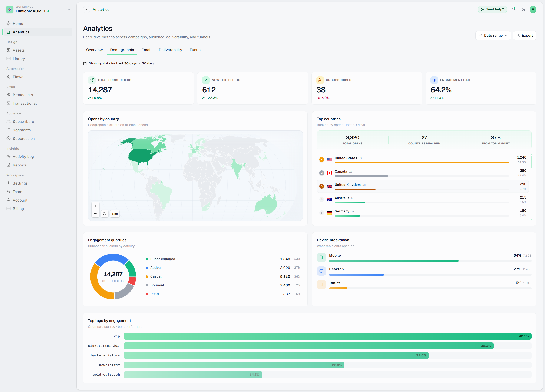
Task: Open Reports in the sidebar
Action: click(x=39, y=165)
